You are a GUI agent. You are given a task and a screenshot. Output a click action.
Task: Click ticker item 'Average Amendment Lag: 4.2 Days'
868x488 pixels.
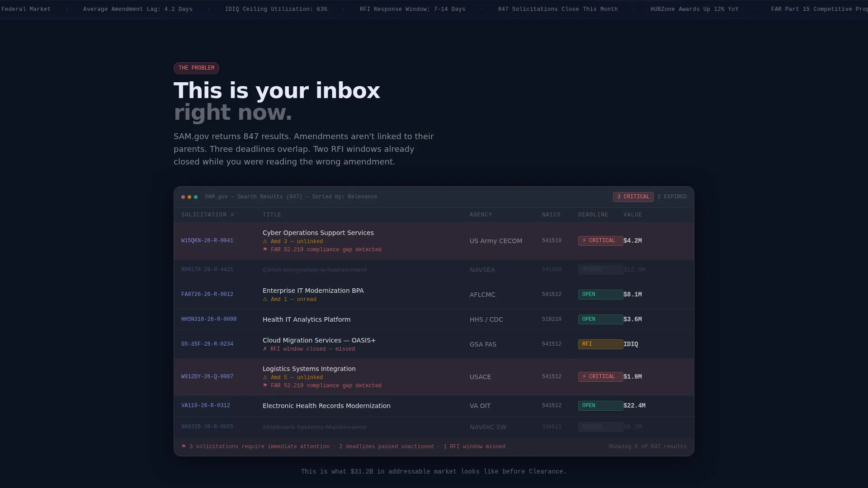point(138,9)
